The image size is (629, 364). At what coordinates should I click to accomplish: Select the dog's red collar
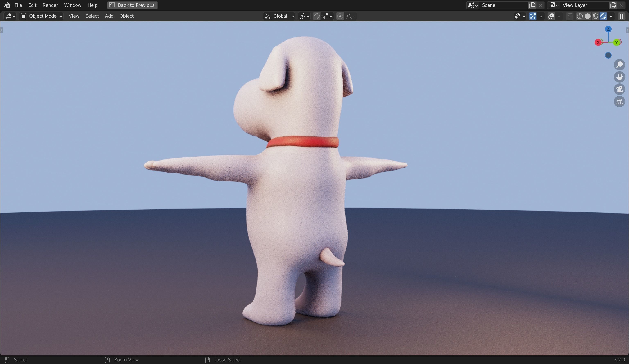tap(303, 142)
